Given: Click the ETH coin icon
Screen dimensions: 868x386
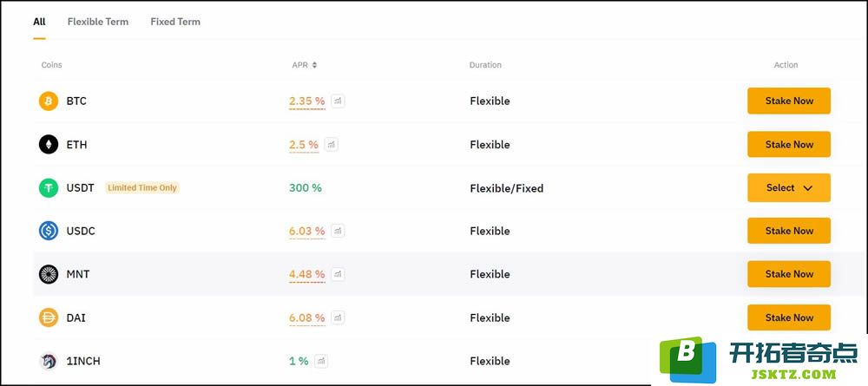Looking at the screenshot, I should [48, 145].
